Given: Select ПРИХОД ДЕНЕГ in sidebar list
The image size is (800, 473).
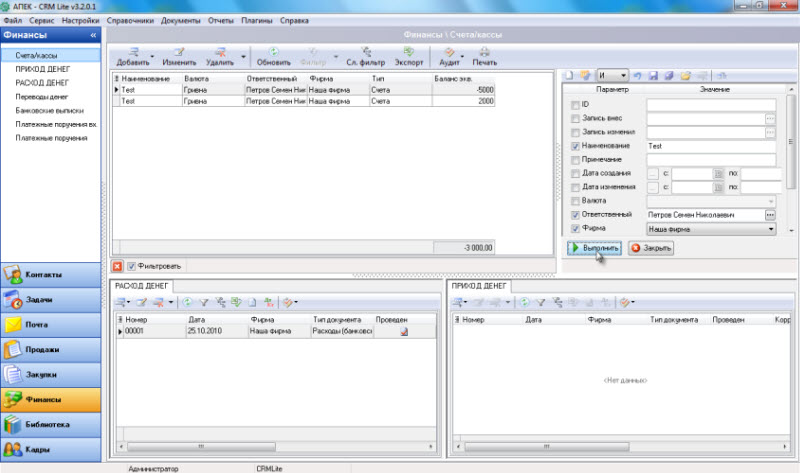Looking at the screenshot, I should pyautogui.click(x=42, y=69).
